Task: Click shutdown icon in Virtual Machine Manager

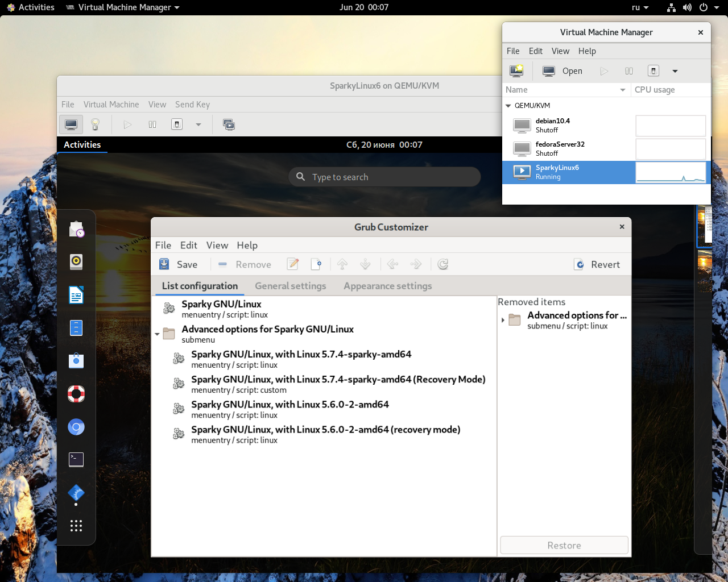Action: (653, 71)
